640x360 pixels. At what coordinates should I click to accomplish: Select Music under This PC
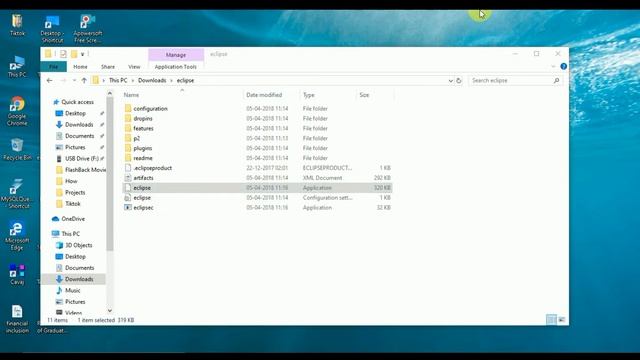(x=72, y=290)
